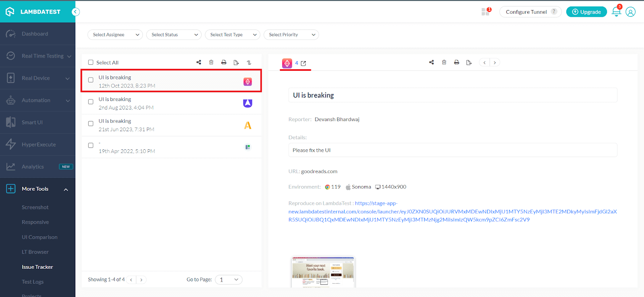Click share icon in issue list toolbar

click(x=199, y=62)
